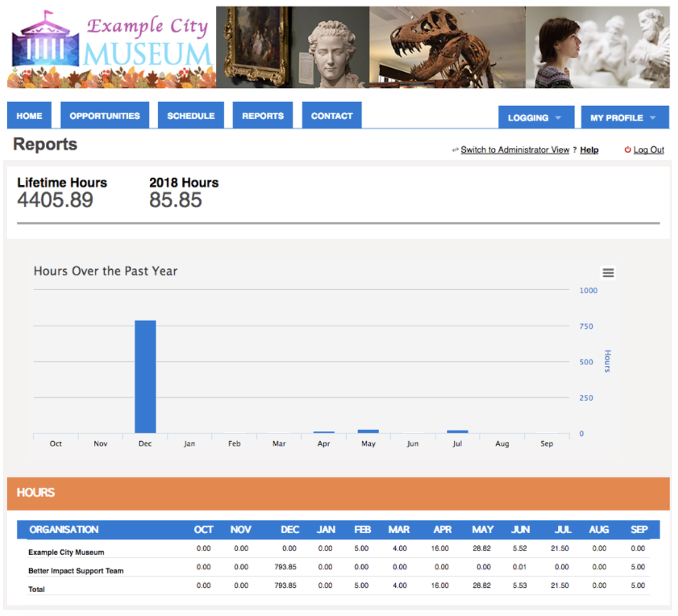This screenshot has height=616, width=678.
Task: Click the May bar in the chart
Action: (x=368, y=431)
